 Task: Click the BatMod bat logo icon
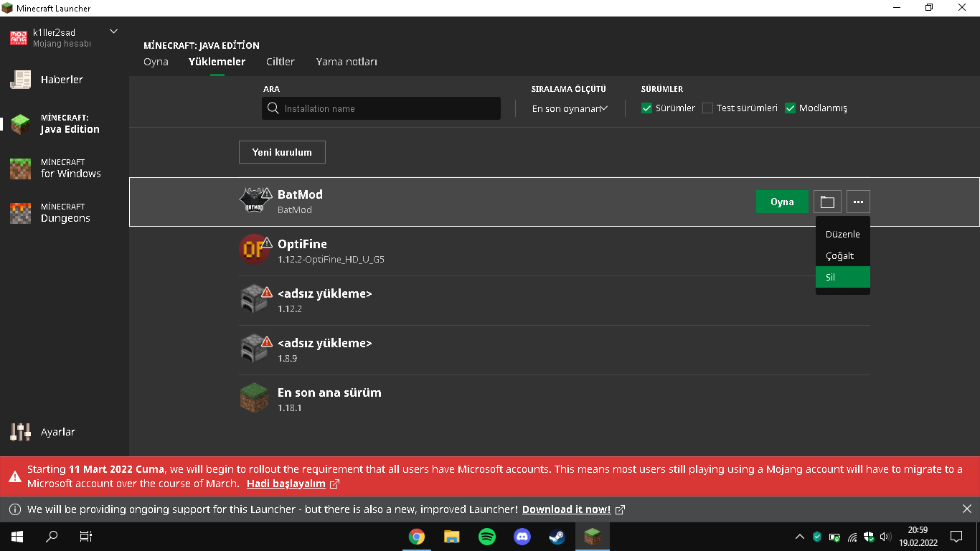253,201
